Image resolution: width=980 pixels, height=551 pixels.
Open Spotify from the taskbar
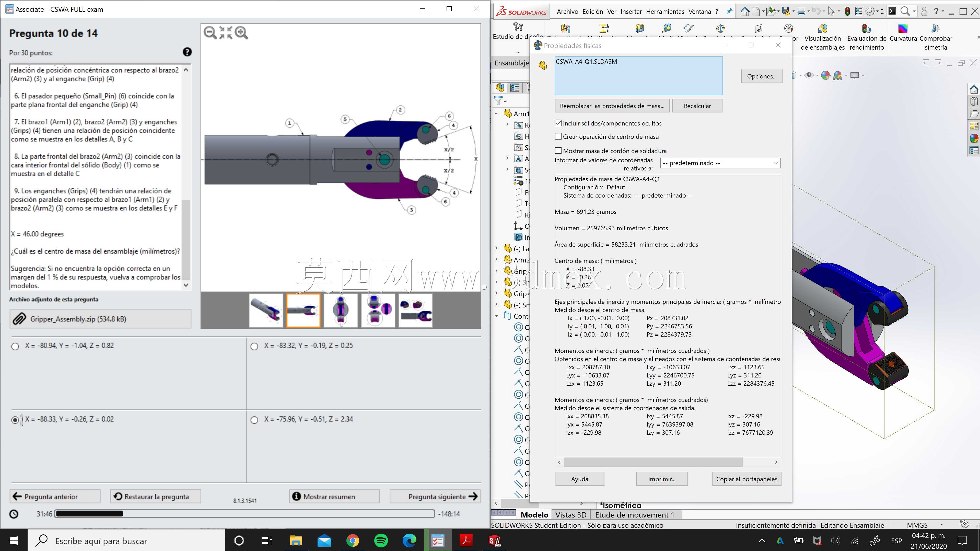point(381,540)
